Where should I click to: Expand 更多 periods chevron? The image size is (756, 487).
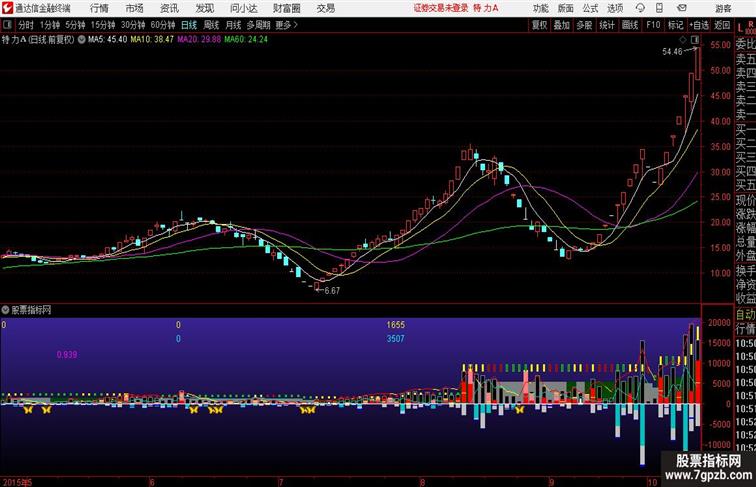286,25
